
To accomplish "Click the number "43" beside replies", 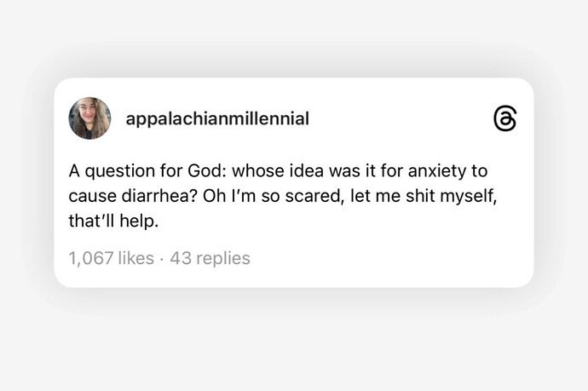I will point(180,257).
